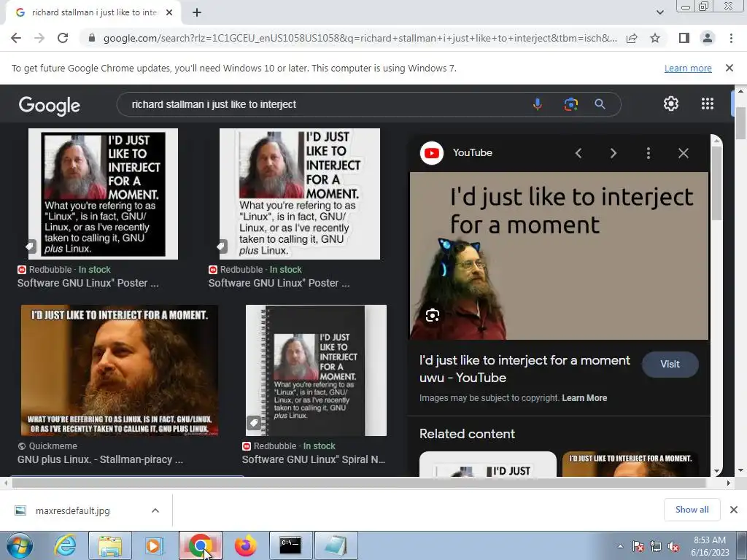Open preview panel three-dot options
The width and height of the screenshot is (747, 560).
[648, 153]
